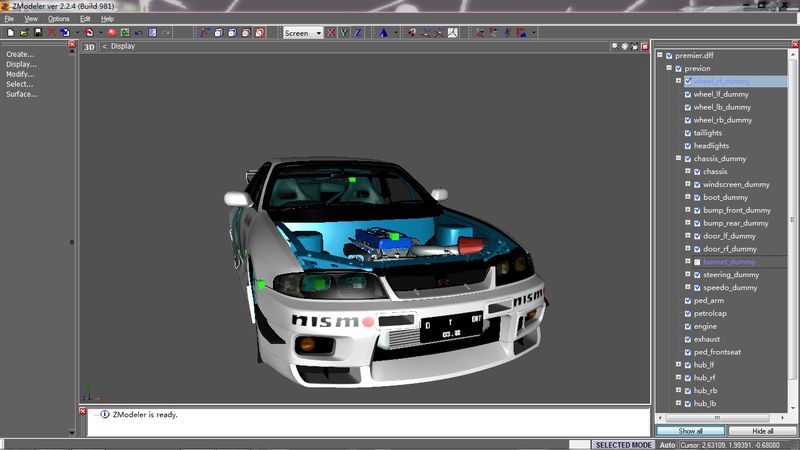Open the Help menu
This screenshot has width=800, height=450.
(x=107, y=19)
